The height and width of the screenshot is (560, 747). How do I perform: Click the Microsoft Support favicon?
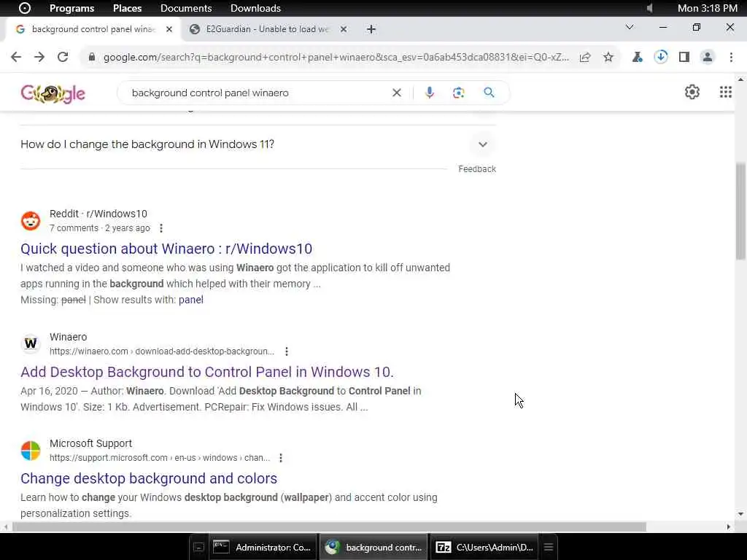[x=31, y=451]
